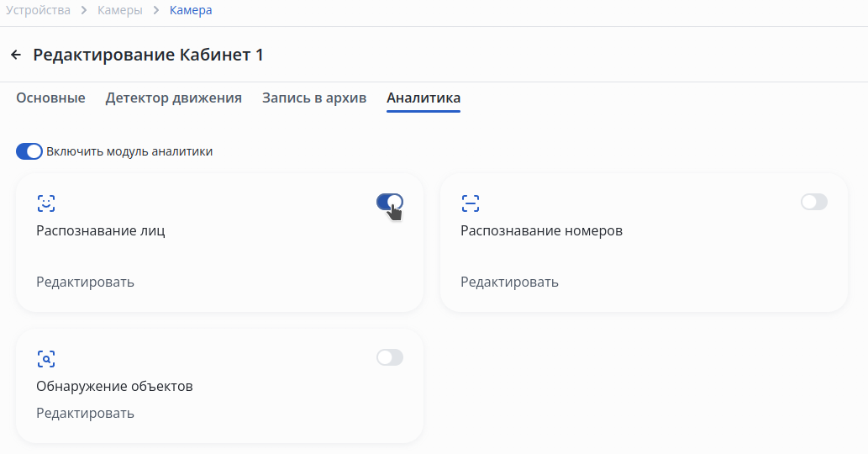The height and width of the screenshot is (454, 868).
Task: Click the second breadcrumb separator chevron
Action: [x=156, y=11]
